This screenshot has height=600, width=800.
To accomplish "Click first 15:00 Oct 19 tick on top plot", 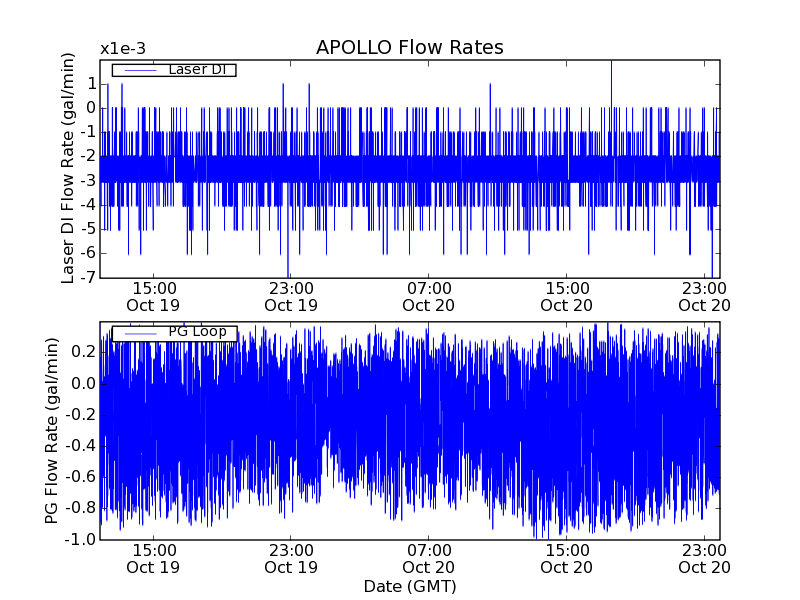I will [x=153, y=296].
